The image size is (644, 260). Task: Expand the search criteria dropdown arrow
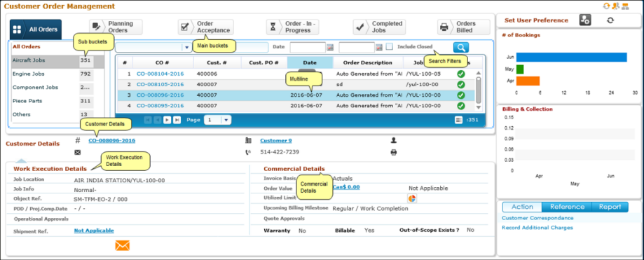pyautogui.click(x=186, y=48)
